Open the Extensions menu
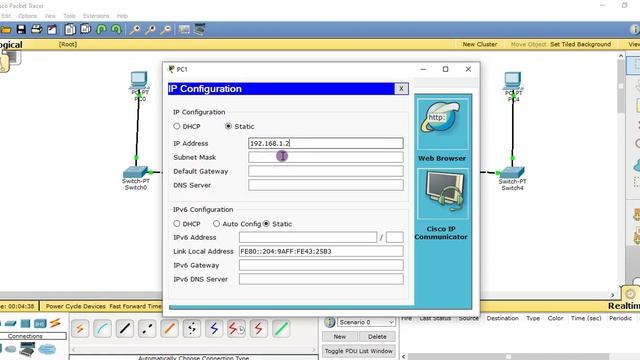 96,16
